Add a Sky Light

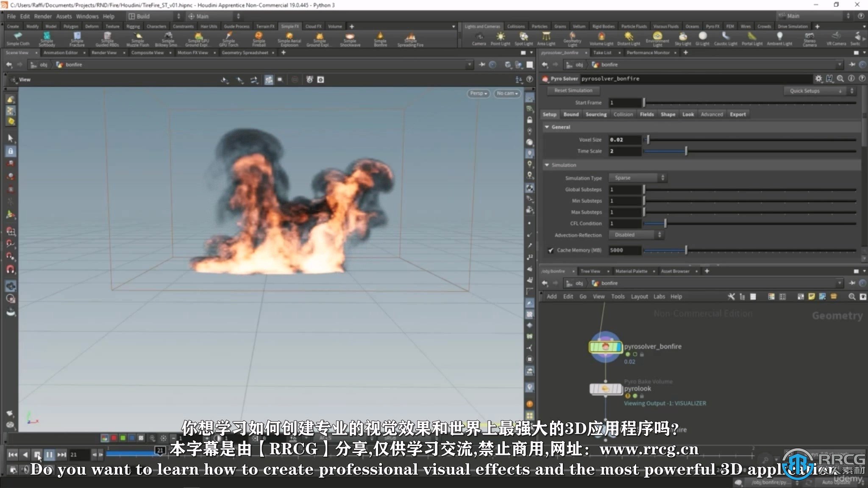pyautogui.click(x=683, y=39)
